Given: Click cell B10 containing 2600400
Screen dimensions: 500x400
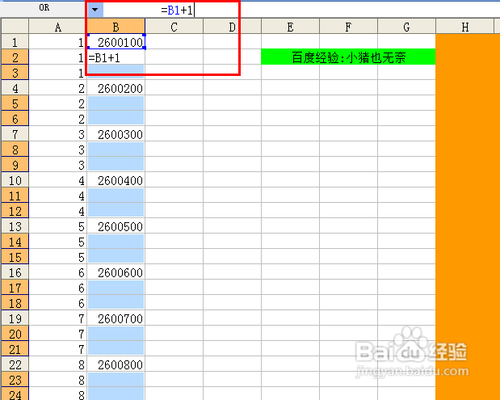Looking at the screenshot, I should click(116, 180).
